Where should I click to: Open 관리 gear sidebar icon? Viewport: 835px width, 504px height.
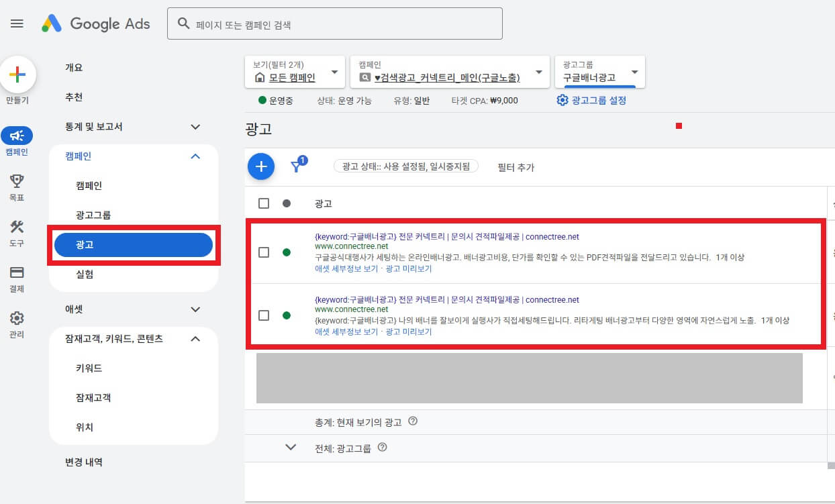17,318
